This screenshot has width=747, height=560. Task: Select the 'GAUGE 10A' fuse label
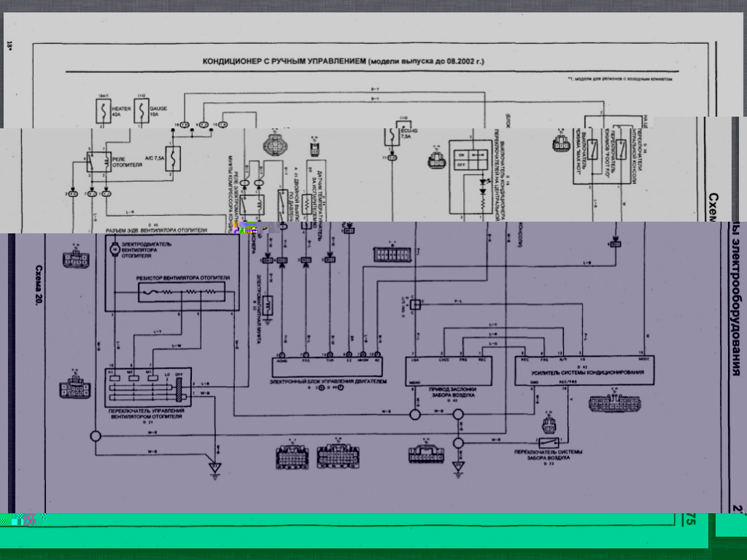tap(158, 112)
